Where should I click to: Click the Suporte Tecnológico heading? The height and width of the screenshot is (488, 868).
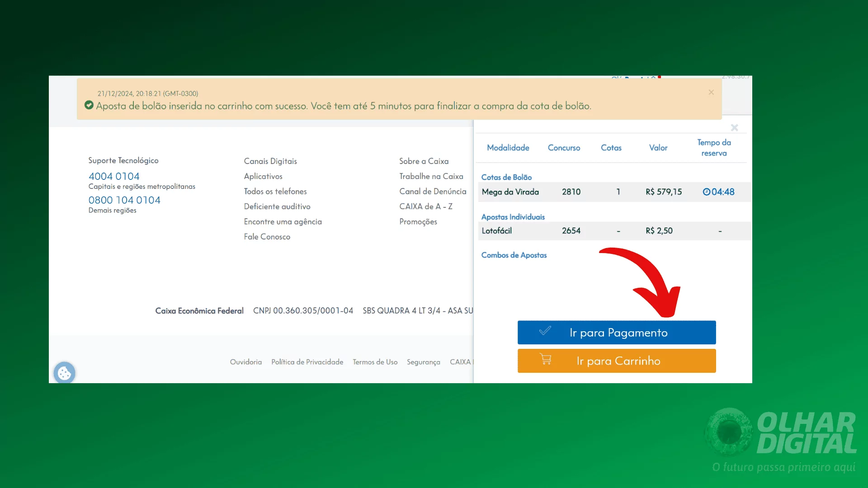[123, 160]
